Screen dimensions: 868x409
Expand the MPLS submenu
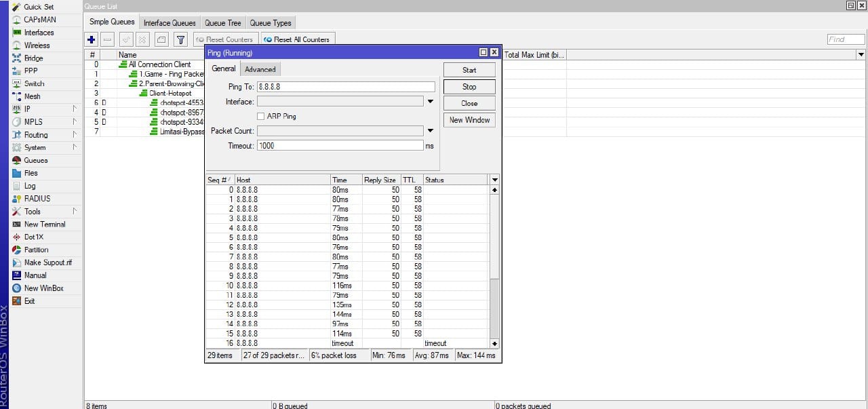(x=74, y=121)
